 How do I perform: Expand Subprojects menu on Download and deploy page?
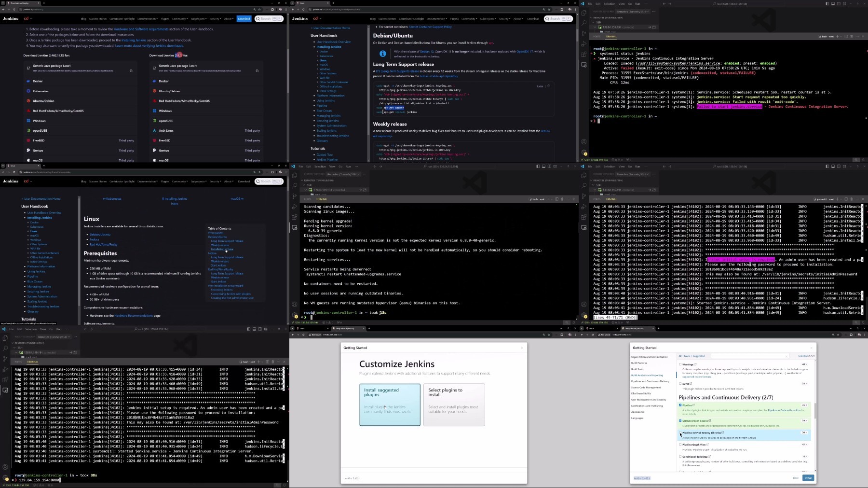pyautogui.click(x=199, y=19)
